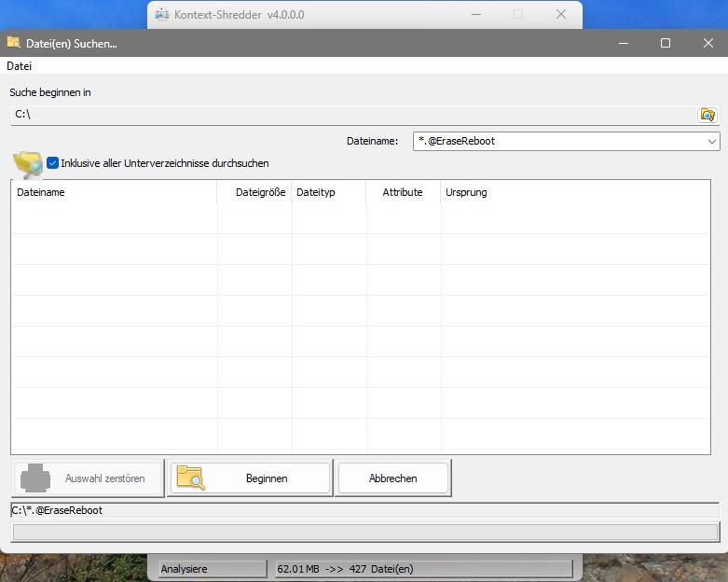Minimize the Kontext-Shredder v4.0.0.0 window
Image resolution: width=728 pixels, height=582 pixels.
coord(476,14)
